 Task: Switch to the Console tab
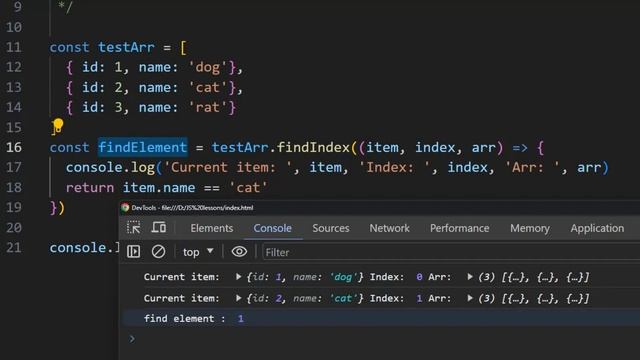(x=273, y=228)
